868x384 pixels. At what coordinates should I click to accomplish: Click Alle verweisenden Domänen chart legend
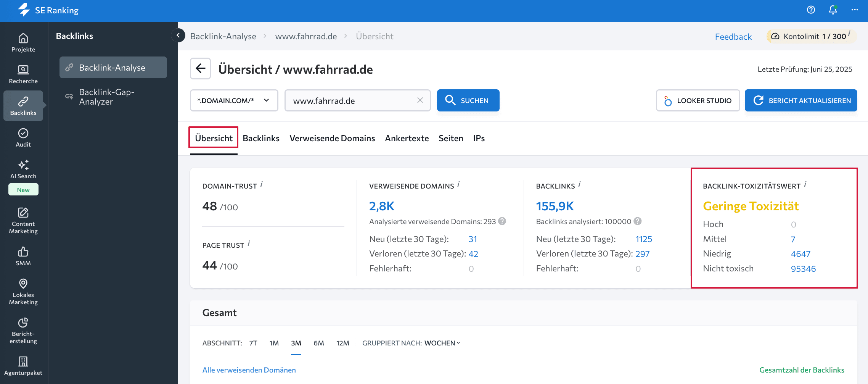point(249,370)
